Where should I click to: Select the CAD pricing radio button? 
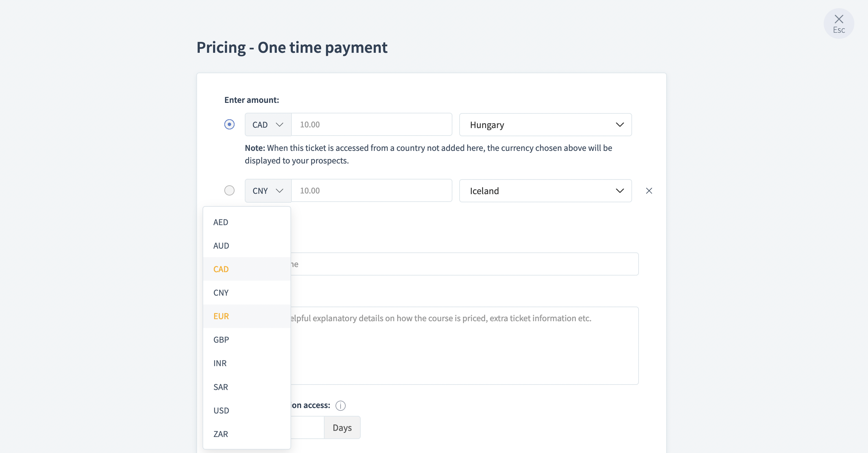229,124
